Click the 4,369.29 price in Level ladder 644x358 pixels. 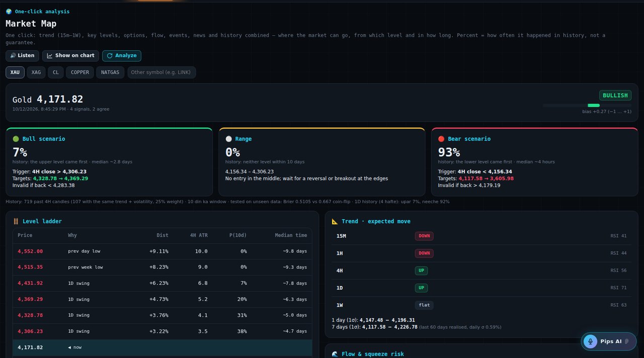(30, 300)
